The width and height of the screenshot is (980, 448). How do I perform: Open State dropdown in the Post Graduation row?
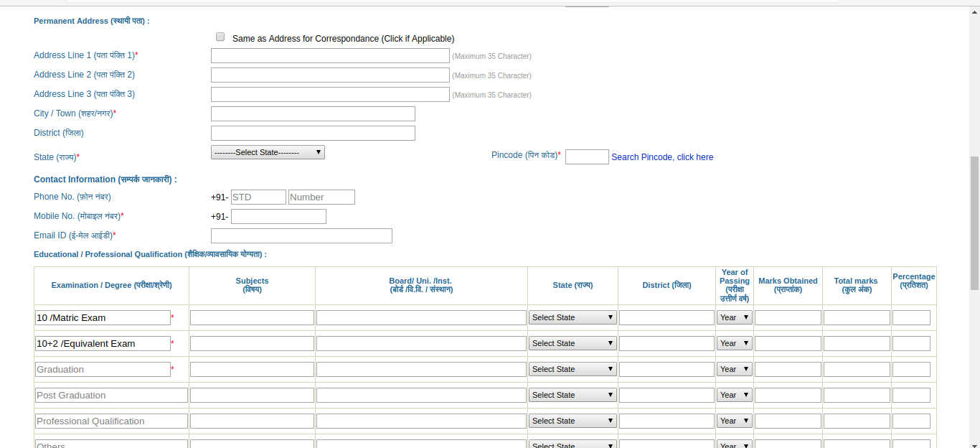(573, 395)
